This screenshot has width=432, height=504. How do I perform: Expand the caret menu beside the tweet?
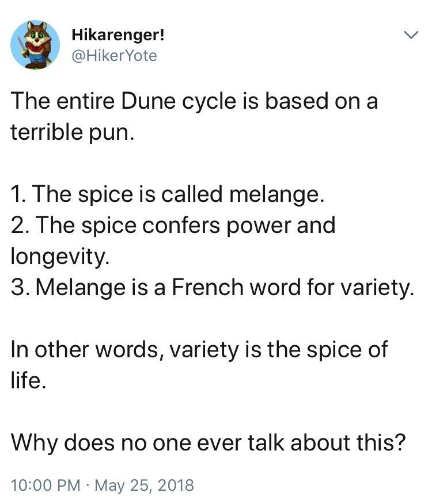[x=410, y=35]
